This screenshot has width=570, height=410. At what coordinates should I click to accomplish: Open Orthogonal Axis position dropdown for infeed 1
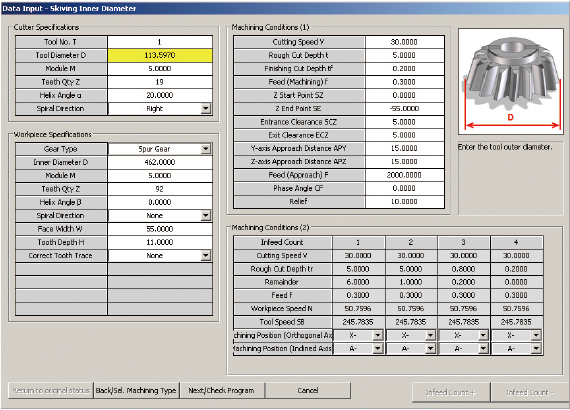(378, 335)
